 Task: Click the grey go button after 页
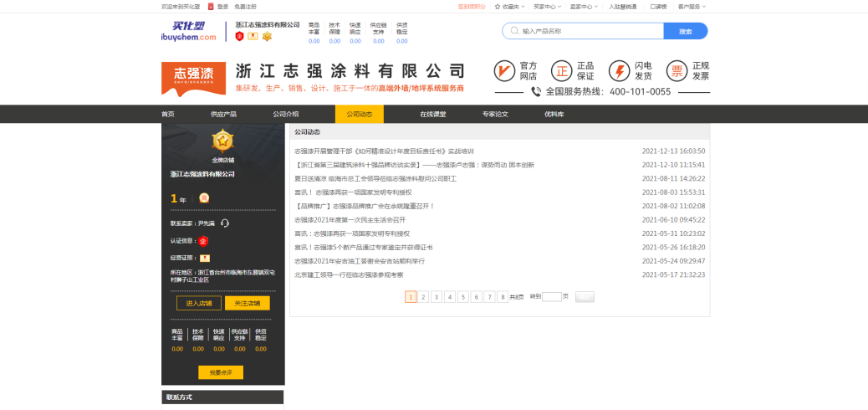point(585,297)
